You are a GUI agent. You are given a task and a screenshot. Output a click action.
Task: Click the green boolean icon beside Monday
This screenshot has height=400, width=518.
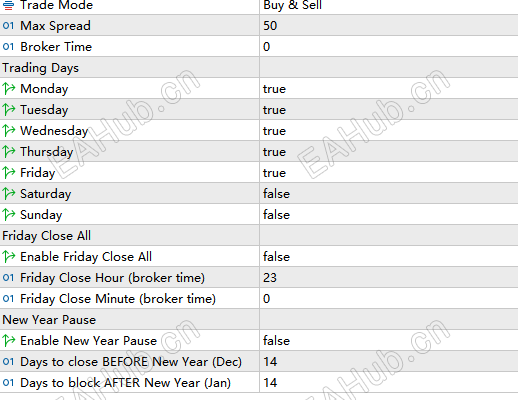tap(9, 89)
